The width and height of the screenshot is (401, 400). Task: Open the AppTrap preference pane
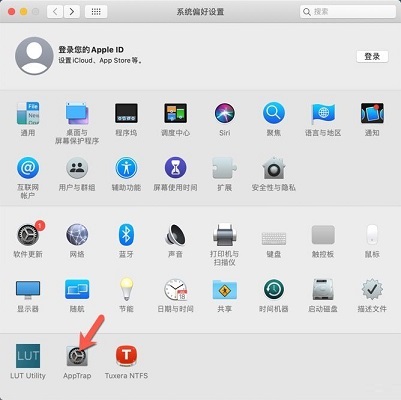pos(77,356)
